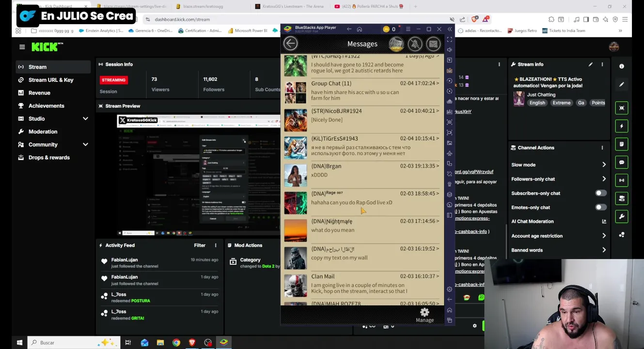Open Activity Feed three-dot menu
The height and width of the screenshot is (349, 644).
point(216,245)
